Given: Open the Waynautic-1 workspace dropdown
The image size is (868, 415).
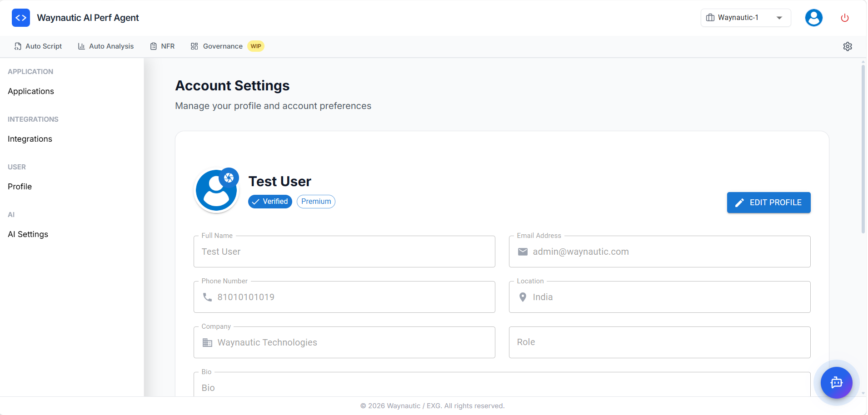Looking at the screenshot, I should (x=745, y=18).
